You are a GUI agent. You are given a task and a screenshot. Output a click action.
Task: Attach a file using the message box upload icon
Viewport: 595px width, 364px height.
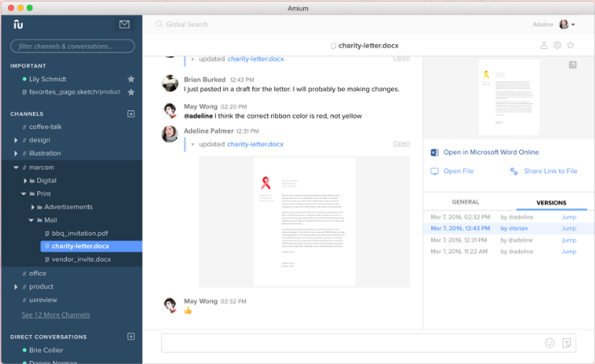click(567, 343)
